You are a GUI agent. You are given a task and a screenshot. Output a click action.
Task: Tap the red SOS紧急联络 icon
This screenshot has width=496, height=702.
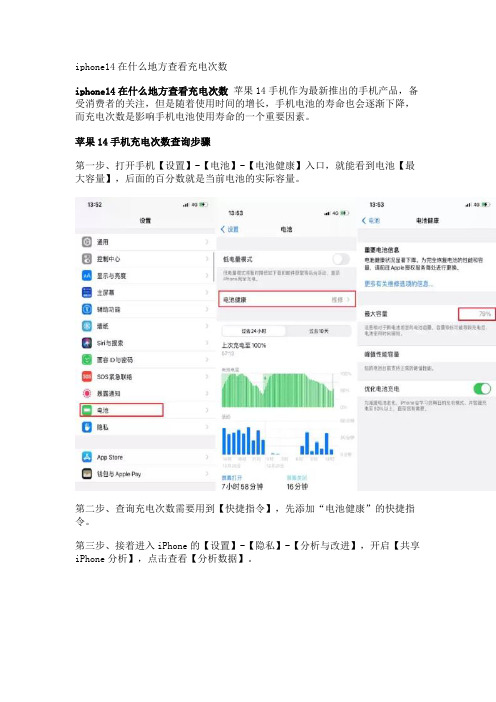(x=87, y=377)
